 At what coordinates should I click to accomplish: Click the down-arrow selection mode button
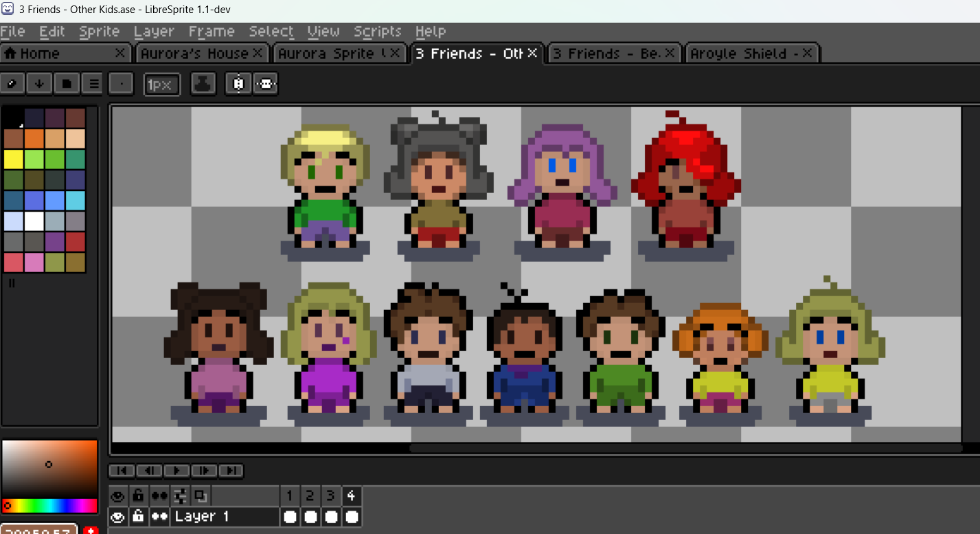pos(39,84)
